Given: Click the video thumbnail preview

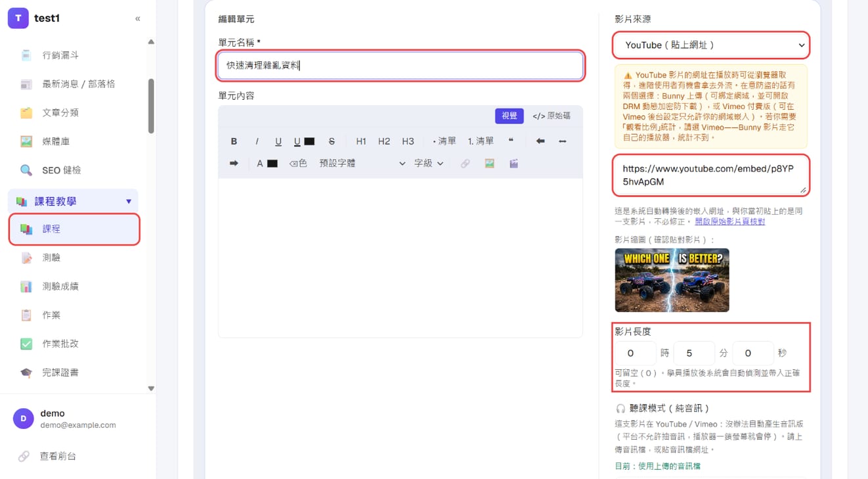Looking at the screenshot, I should [x=672, y=280].
